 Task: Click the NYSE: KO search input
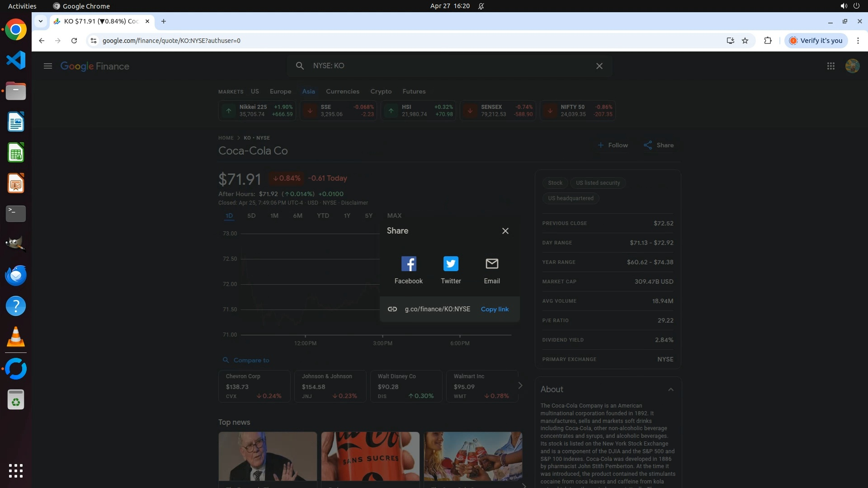(x=448, y=66)
